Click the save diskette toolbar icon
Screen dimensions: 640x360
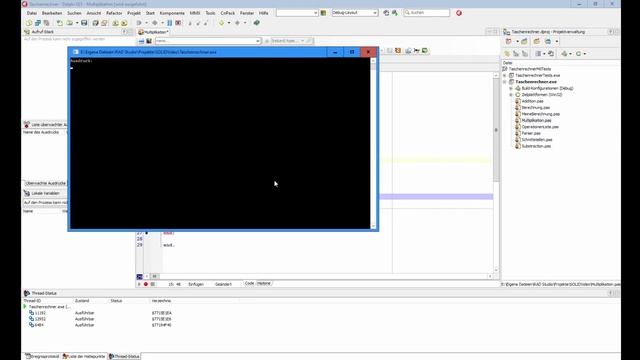[x=84, y=23]
